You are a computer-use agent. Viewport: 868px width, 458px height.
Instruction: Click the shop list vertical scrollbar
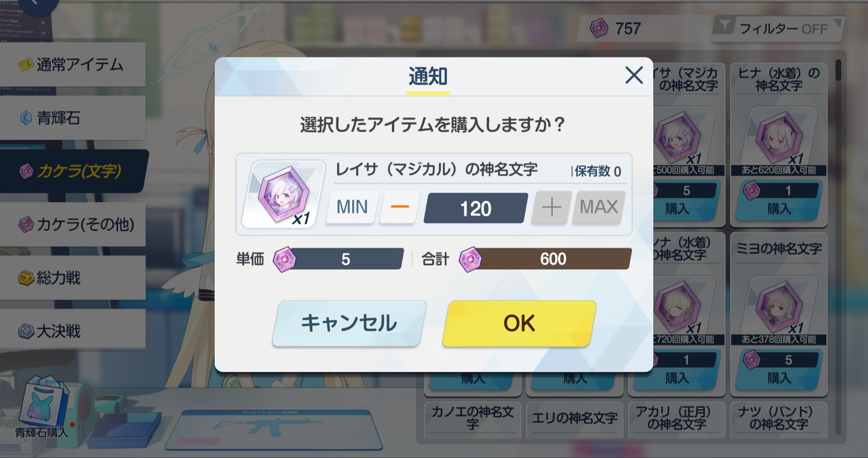[839, 248]
